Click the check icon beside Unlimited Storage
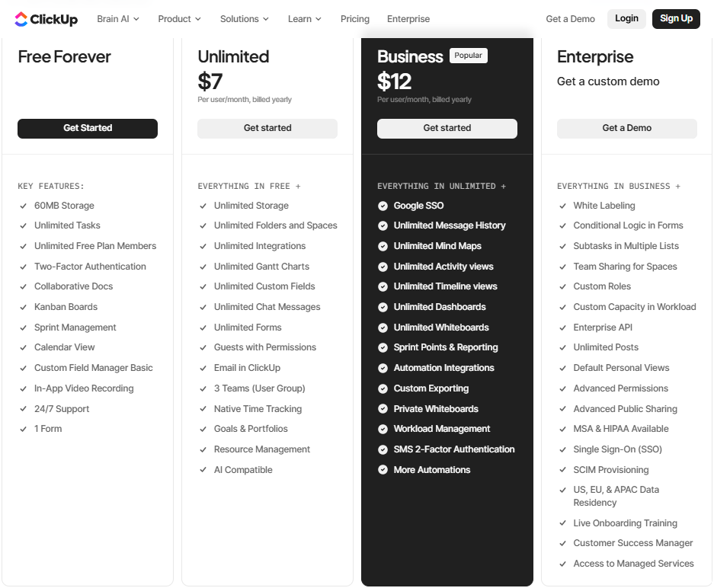The image size is (714, 588). click(203, 205)
